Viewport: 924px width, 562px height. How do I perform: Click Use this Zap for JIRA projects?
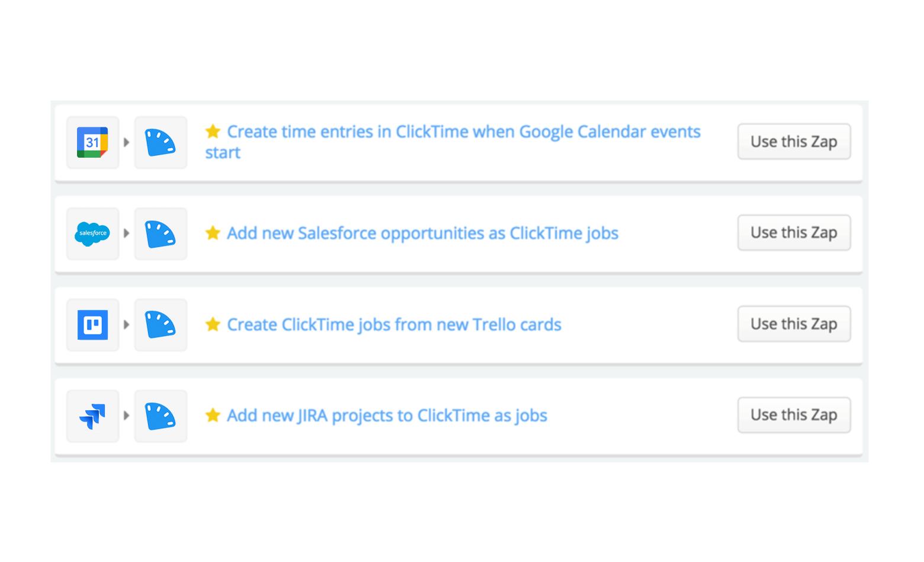click(794, 416)
